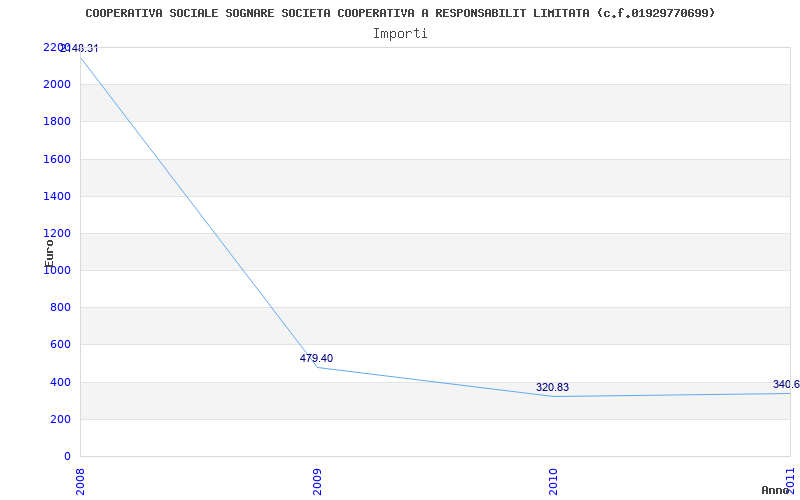This screenshot has width=800, height=500.
Task: Click the 200 y-axis tick label
Action: (x=60, y=419)
